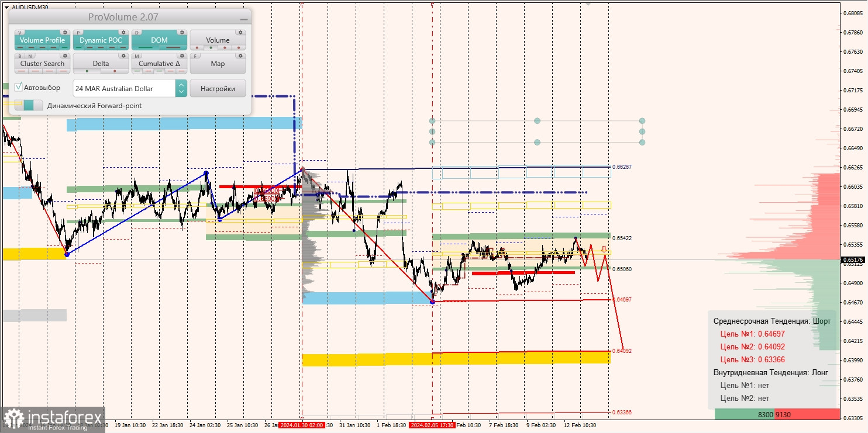The image size is (868, 433).
Task: Toggle Volume Profile indicator
Action: [x=42, y=40]
